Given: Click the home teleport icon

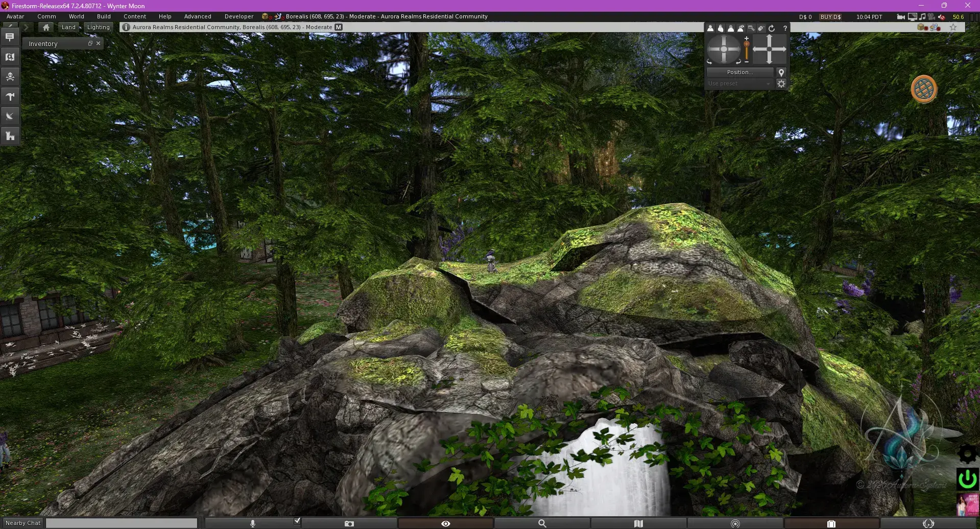Looking at the screenshot, I should pos(46,27).
